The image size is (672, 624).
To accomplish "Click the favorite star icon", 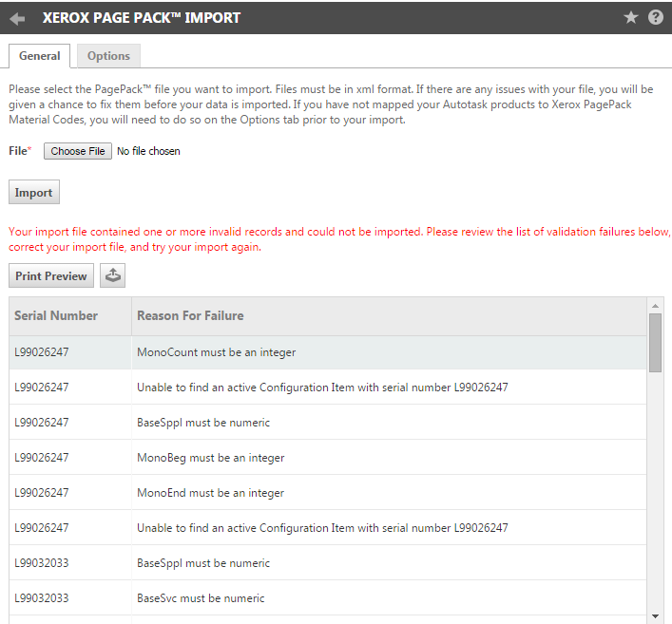I will point(631,17).
